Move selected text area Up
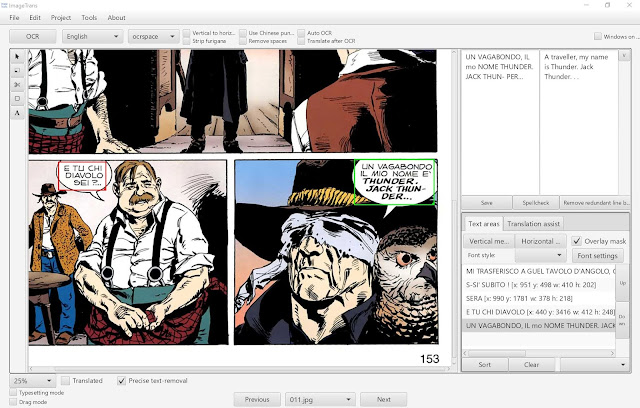 click(x=622, y=283)
